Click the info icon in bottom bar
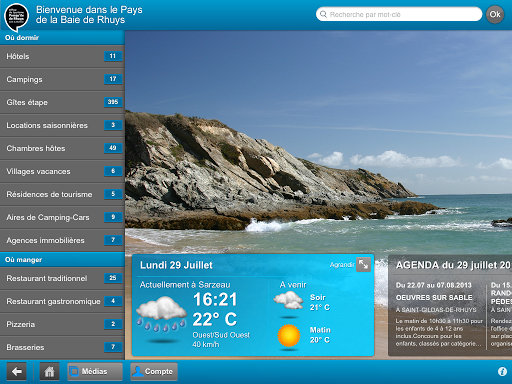Viewport: 512px width, 384px height. 502,371
